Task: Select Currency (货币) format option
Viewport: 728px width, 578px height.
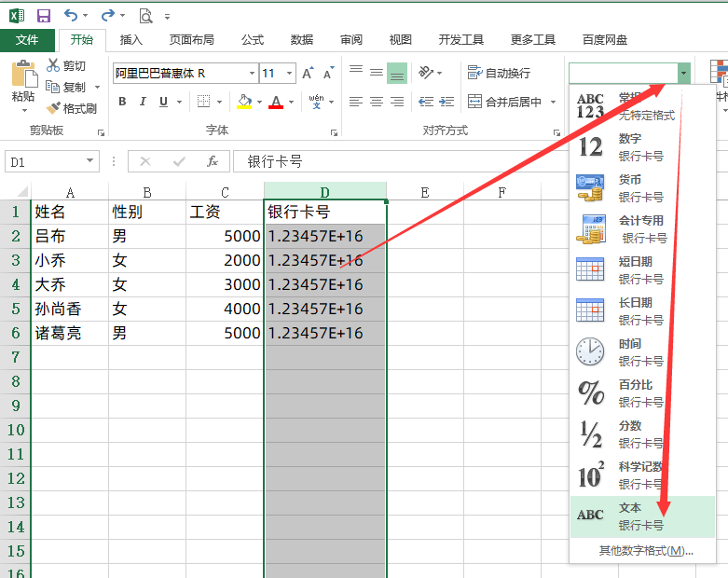Action: [642, 188]
